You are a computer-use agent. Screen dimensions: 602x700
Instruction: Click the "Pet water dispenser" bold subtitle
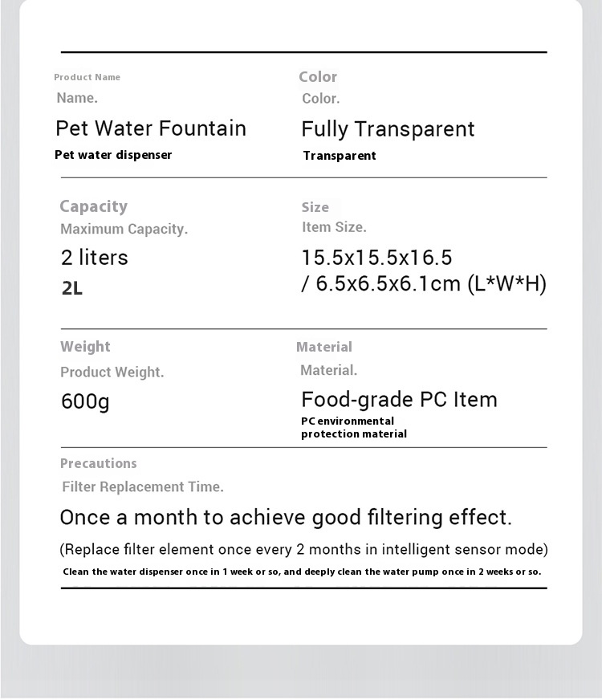point(113,155)
